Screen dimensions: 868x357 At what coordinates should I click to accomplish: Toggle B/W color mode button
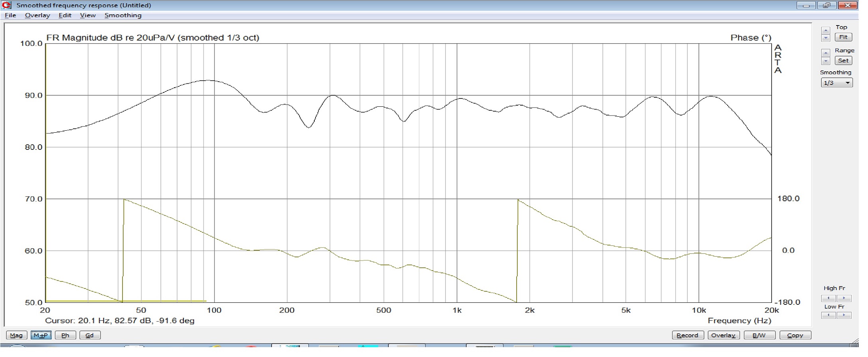point(759,335)
